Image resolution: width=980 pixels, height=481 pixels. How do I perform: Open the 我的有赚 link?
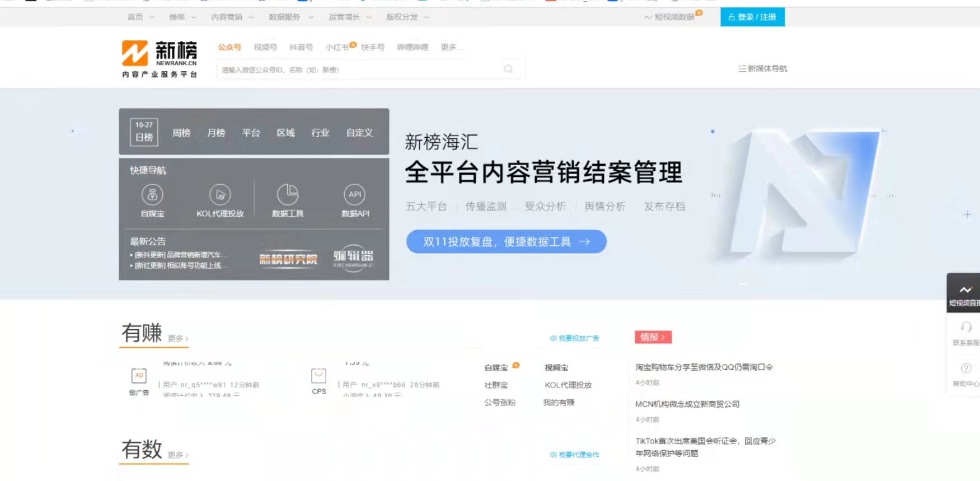(559, 403)
